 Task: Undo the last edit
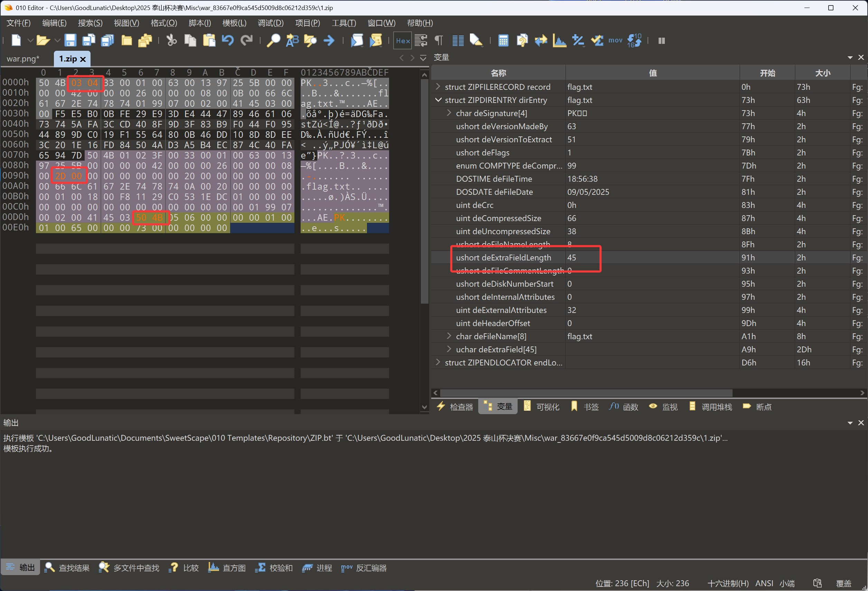coord(227,40)
